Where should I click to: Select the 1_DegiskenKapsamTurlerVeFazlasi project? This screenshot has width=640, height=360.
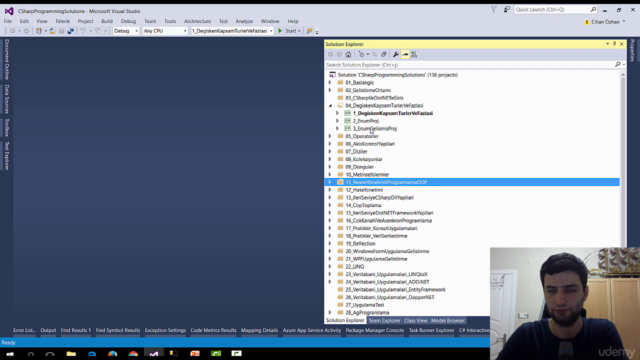pos(393,113)
